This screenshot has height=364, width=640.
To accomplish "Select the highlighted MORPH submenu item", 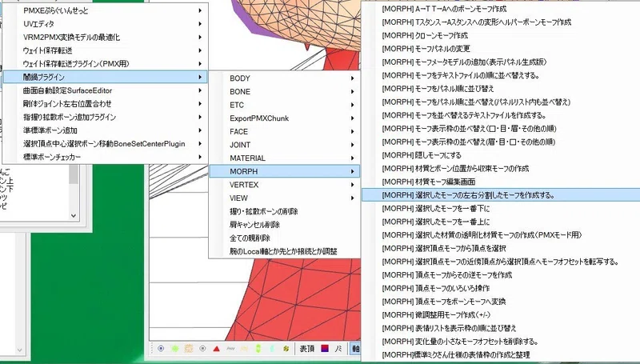I will [x=285, y=171].
